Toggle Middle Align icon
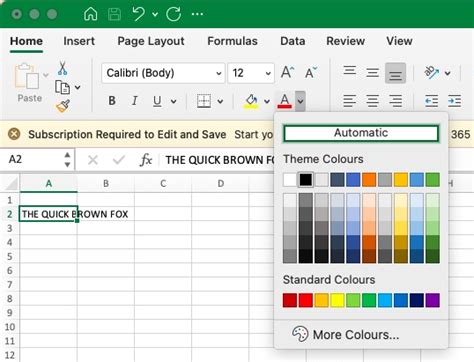This screenshot has width=474, height=362. (372, 72)
